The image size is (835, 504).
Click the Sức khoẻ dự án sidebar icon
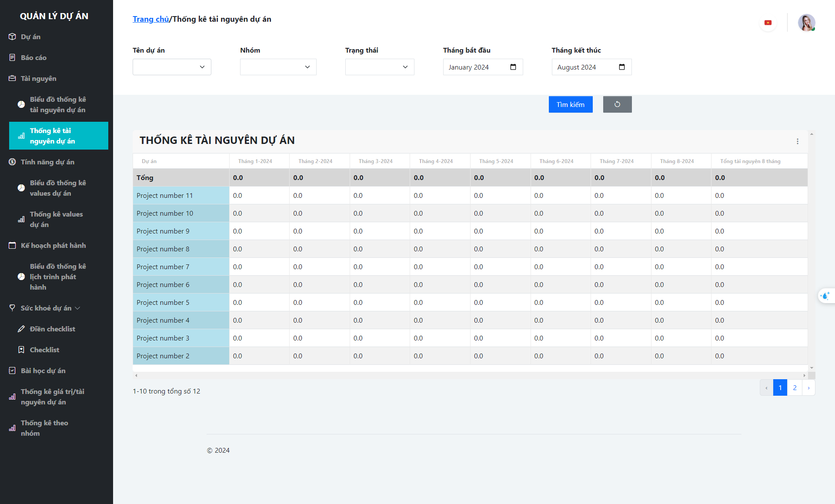13,308
